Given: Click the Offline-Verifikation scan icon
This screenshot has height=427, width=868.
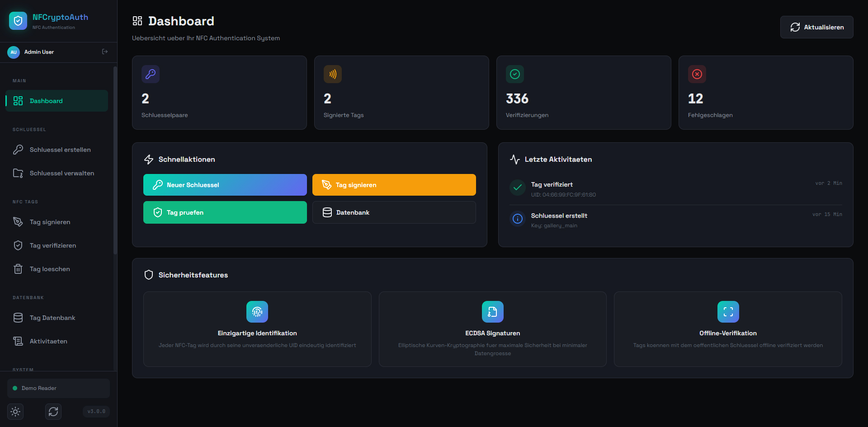Looking at the screenshot, I should tap(728, 312).
